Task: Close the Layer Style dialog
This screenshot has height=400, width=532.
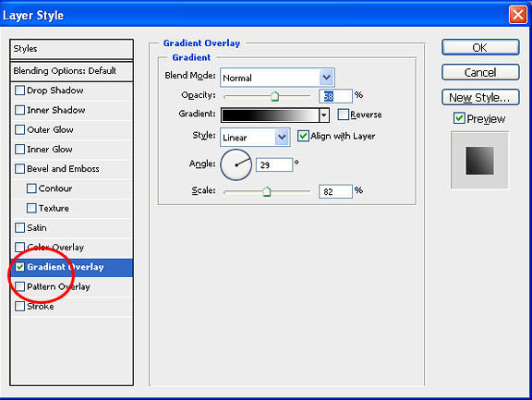Action: pos(518,15)
